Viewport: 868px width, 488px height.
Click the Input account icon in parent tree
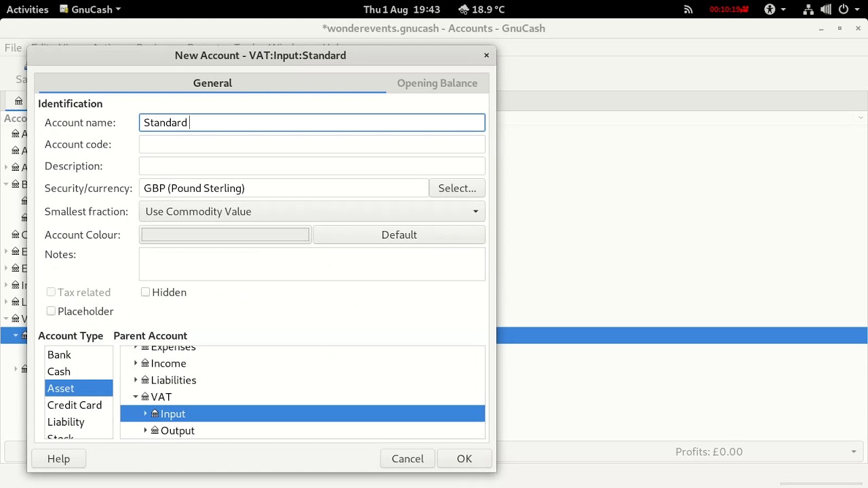click(x=155, y=413)
